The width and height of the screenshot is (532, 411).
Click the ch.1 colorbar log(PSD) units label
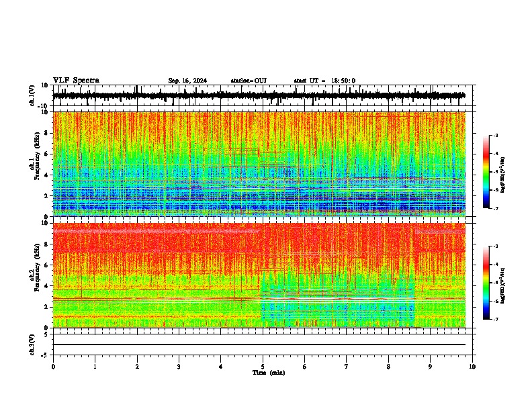point(503,175)
